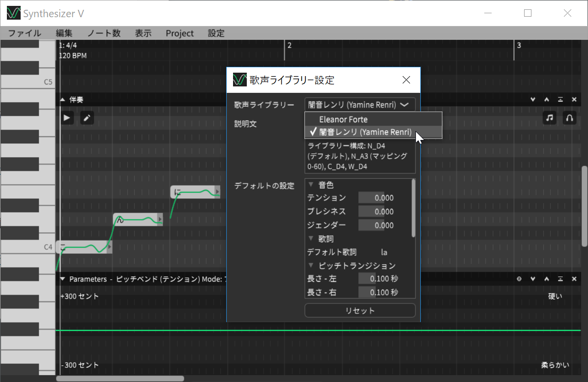Click the horizontal scrollbar at the bottom
Image resolution: width=588 pixels, height=382 pixels.
coord(120,379)
